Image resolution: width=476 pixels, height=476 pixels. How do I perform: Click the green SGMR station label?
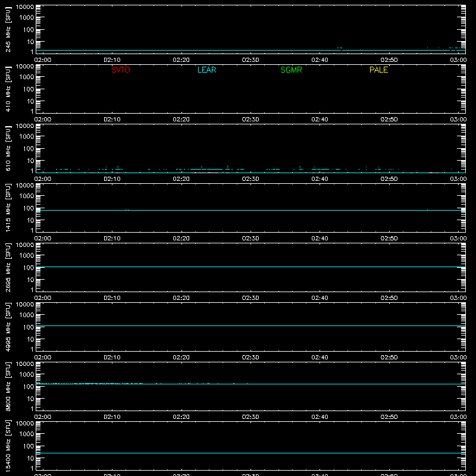coord(291,70)
